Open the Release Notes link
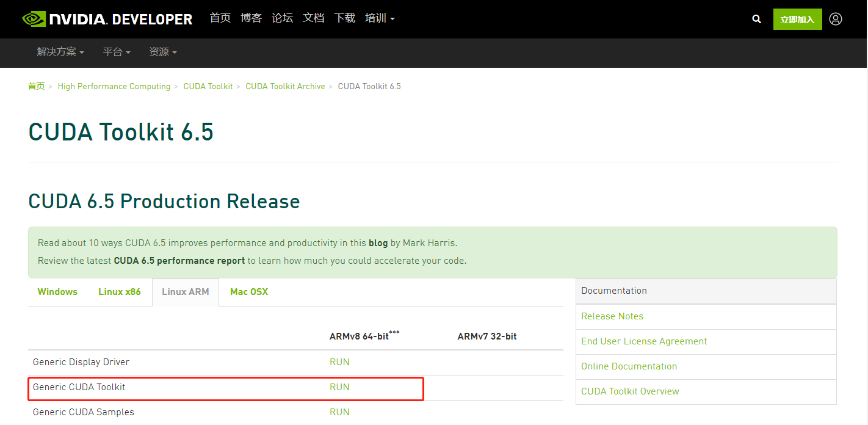868x425 pixels. (612, 316)
